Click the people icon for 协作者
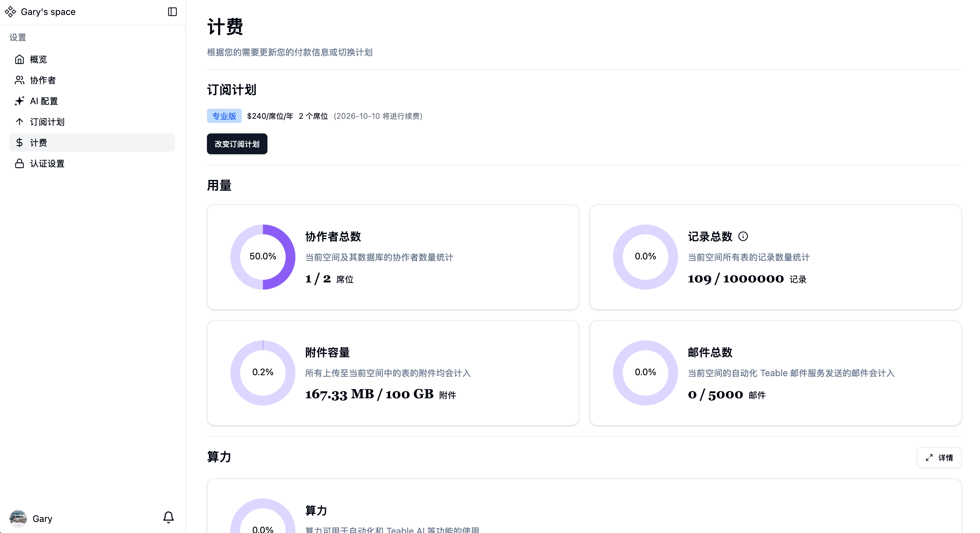Viewport: 980px width, 533px height. coord(20,80)
